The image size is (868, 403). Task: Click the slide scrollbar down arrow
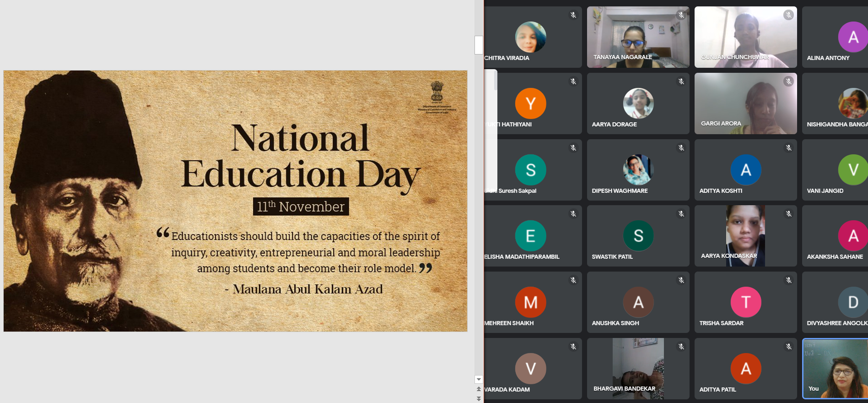point(479,379)
